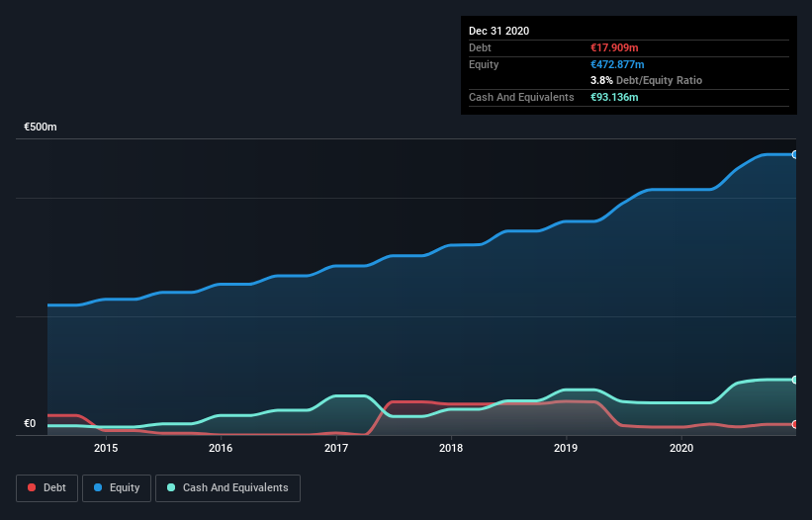Select the 2016 x-axis label
The image size is (812, 520).
221,448
